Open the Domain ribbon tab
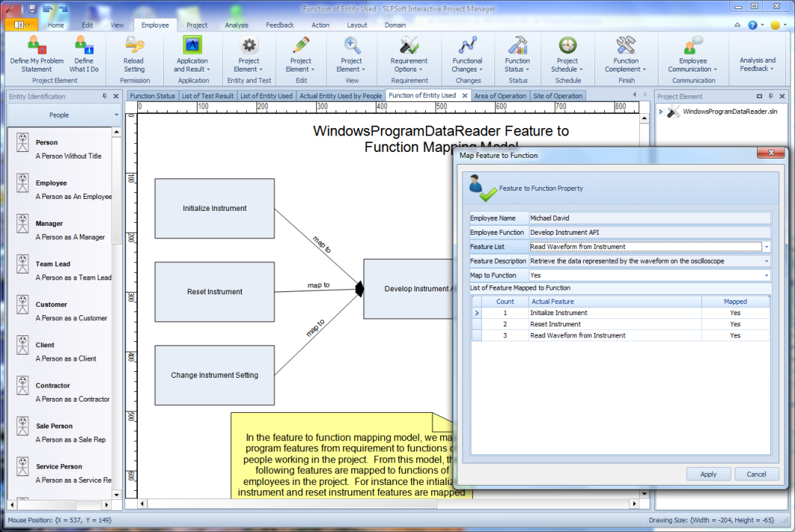Viewport: 795px width, 532px height. tap(395, 25)
